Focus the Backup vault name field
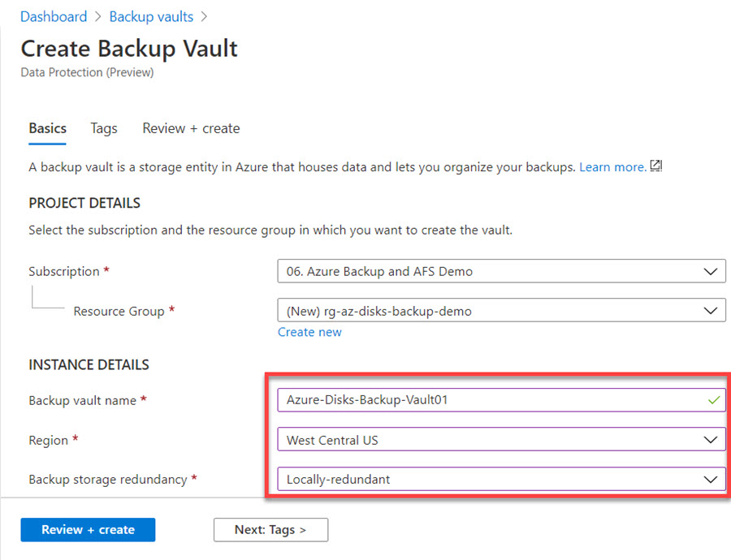 [501, 400]
